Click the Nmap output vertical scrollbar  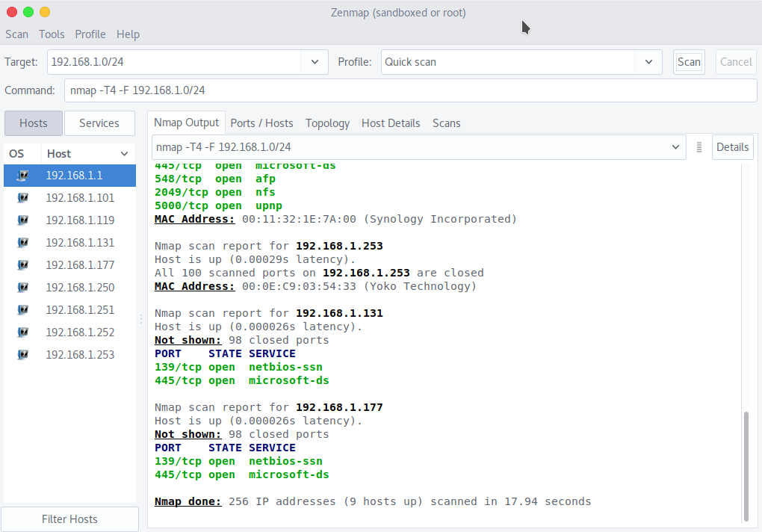(x=744, y=463)
